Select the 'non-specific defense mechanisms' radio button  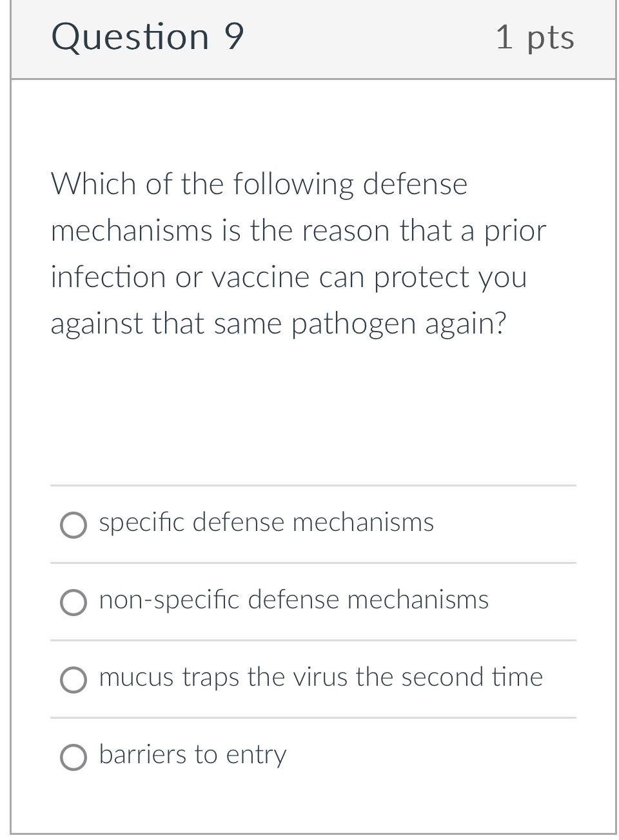pyautogui.click(x=73, y=603)
